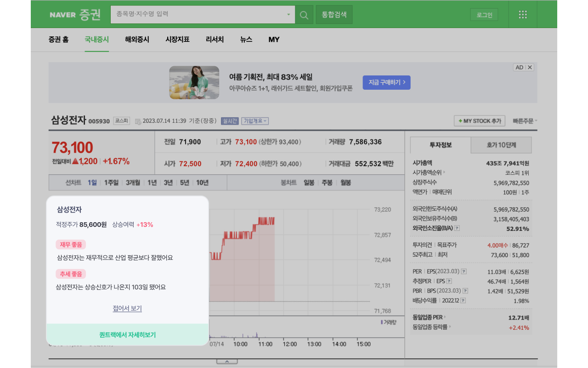Click the stock code 005930
This screenshot has width=588, height=368.
pyautogui.click(x=99, y=121)
